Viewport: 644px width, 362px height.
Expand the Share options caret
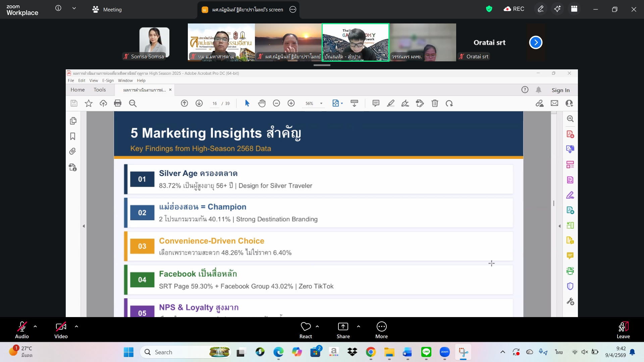(359, 326)
